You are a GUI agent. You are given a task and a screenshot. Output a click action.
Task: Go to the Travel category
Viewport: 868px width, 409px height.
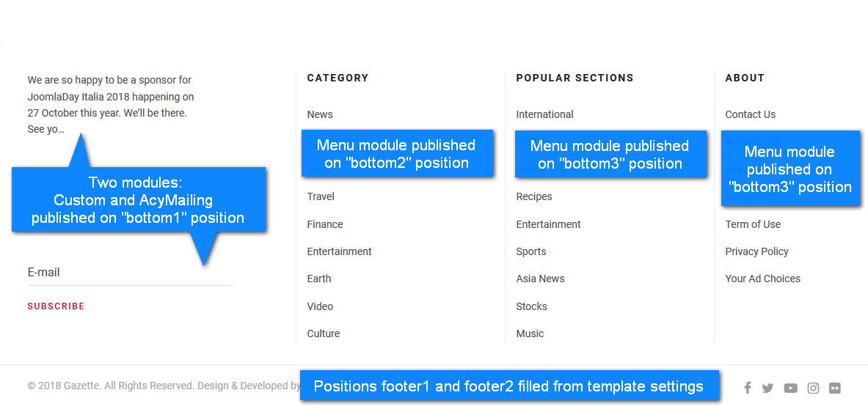click(x=321, y=196)
